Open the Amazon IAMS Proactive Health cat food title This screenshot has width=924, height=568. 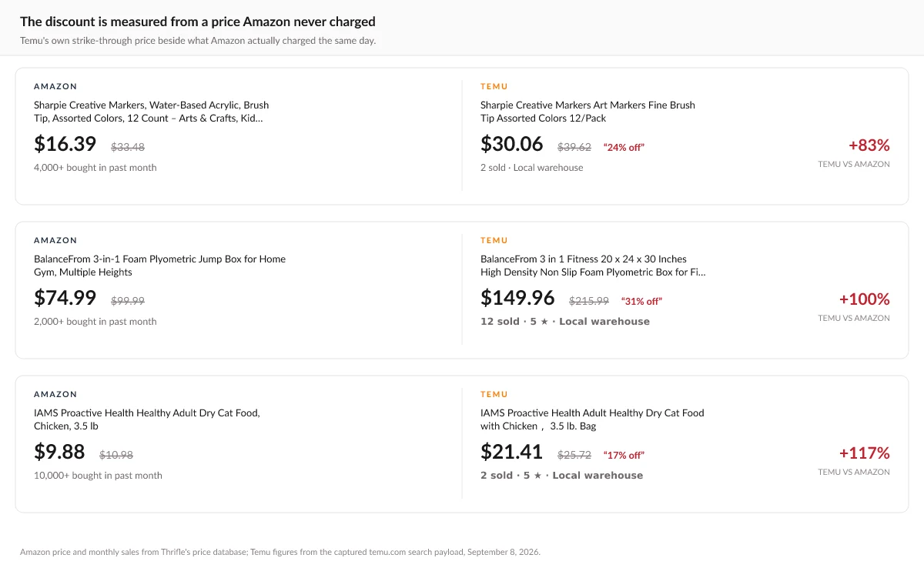pyautogui.click(x=147, y=419)
